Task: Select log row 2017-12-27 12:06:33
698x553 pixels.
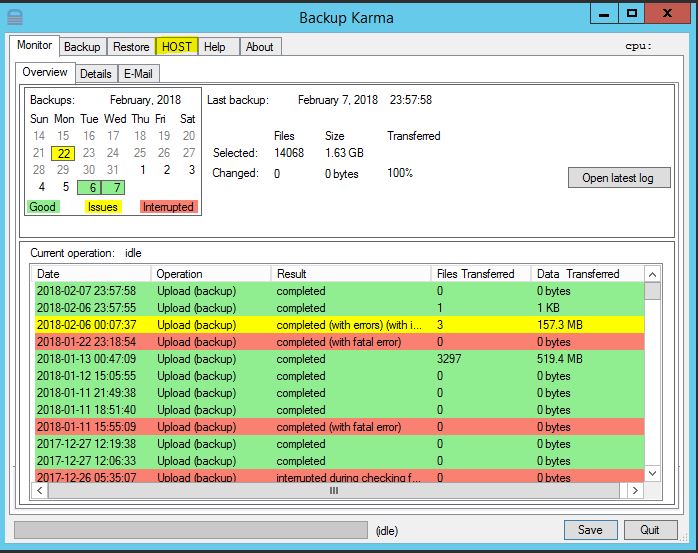Action: click(339, 461)
